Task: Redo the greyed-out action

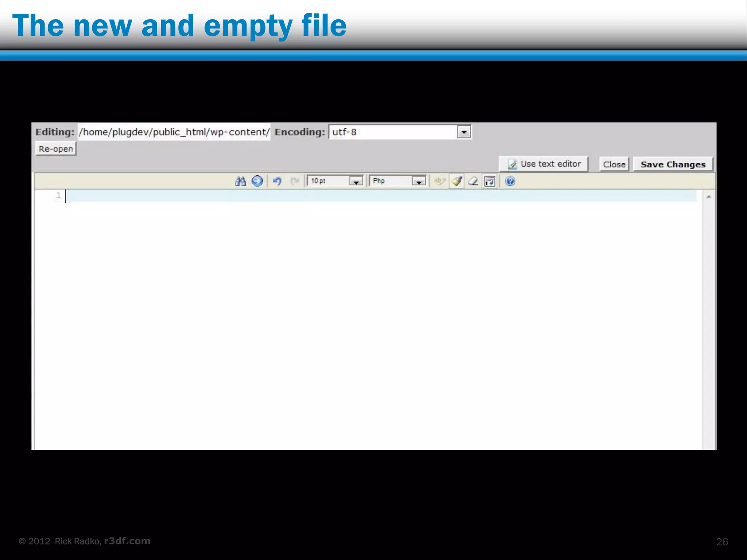Action: [295, 181]
